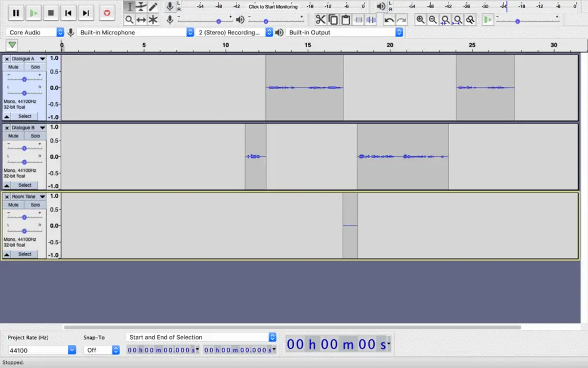Choose the Multi-Tool asterisk
Screen dimensions: 588x368
pyautogui.click(x=153, y=20)
